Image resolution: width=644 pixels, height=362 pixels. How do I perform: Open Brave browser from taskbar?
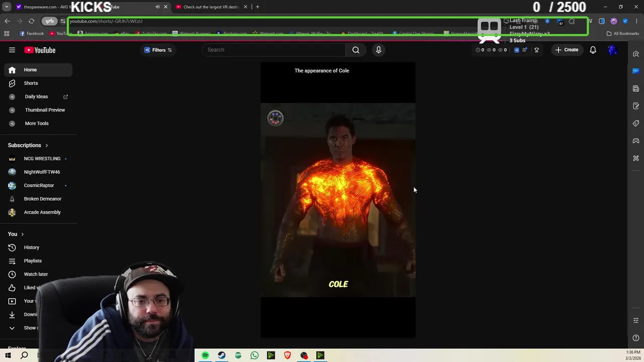(287, 355)
